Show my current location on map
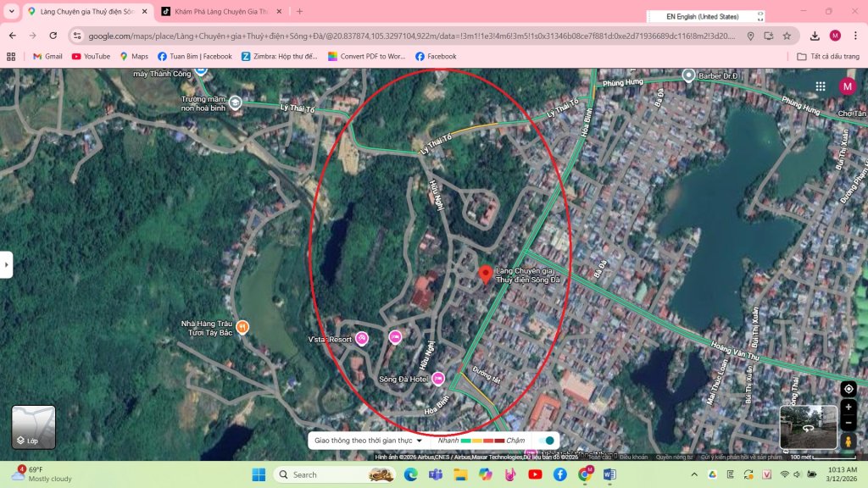 click(848, 389)
